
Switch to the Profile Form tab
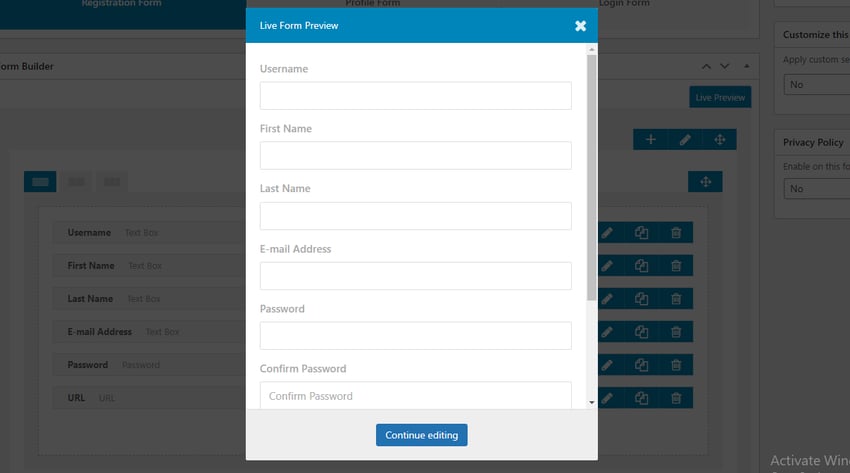[372, 5]
